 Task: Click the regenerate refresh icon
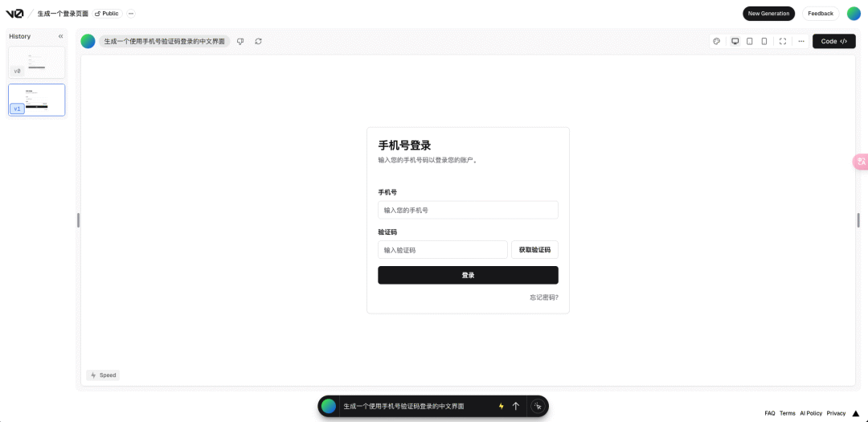(259, 42)
